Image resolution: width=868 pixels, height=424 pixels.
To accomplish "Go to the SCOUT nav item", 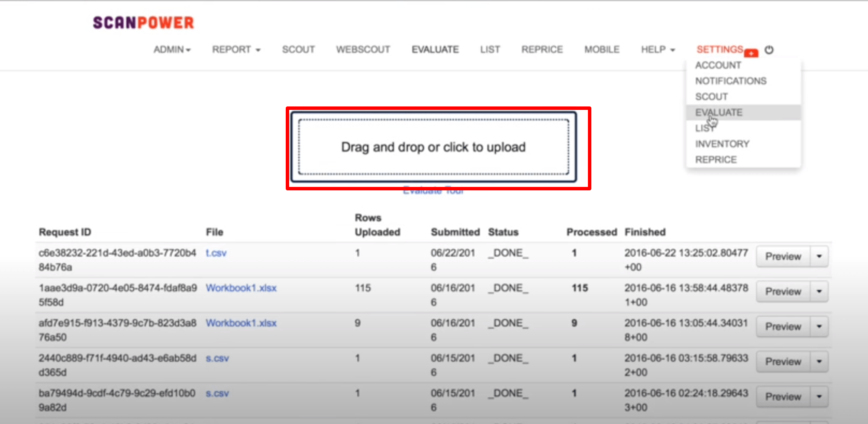I will [298, 49].
